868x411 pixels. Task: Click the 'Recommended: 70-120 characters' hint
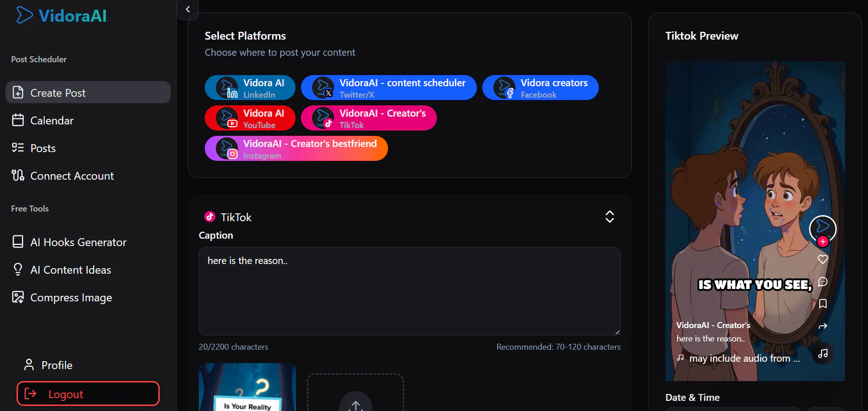(x=558, y=347)
